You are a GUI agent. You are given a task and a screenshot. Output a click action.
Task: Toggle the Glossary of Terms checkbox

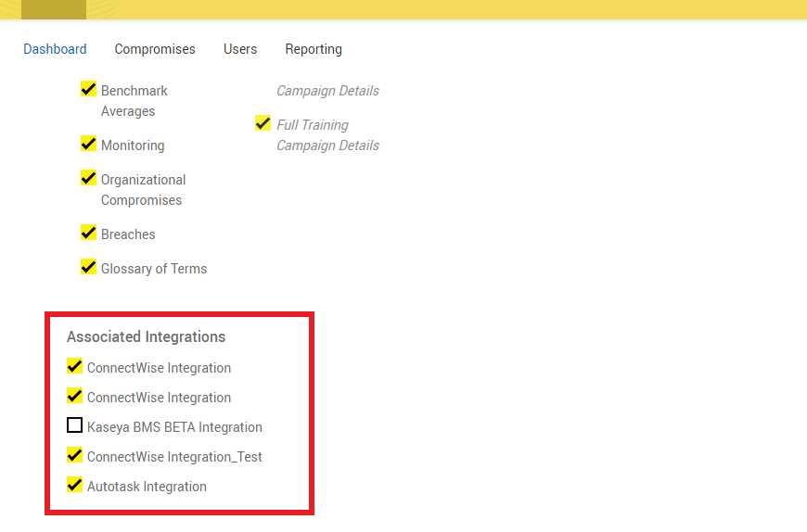89,268
